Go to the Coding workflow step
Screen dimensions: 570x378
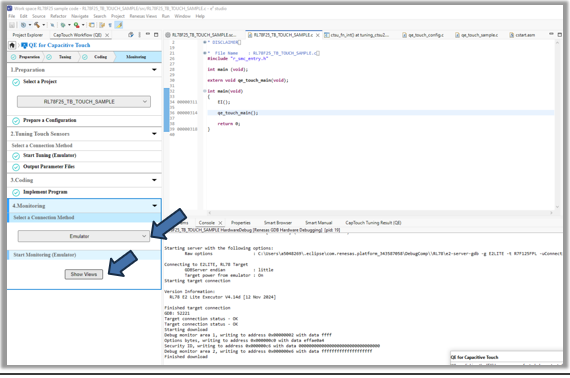pos(96,57)
